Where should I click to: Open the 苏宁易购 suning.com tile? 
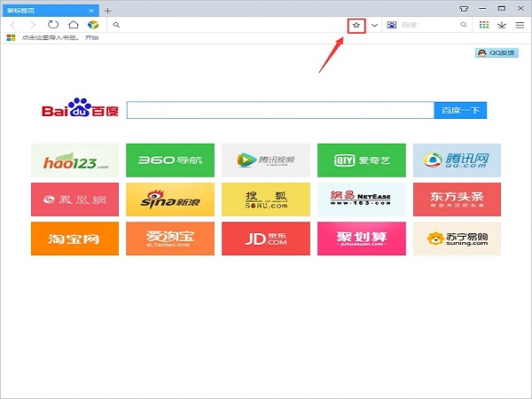tap(457, 239)
